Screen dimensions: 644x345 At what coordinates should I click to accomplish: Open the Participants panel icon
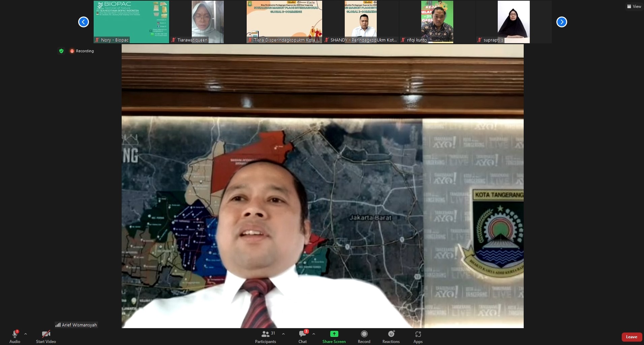click(265, 334)
